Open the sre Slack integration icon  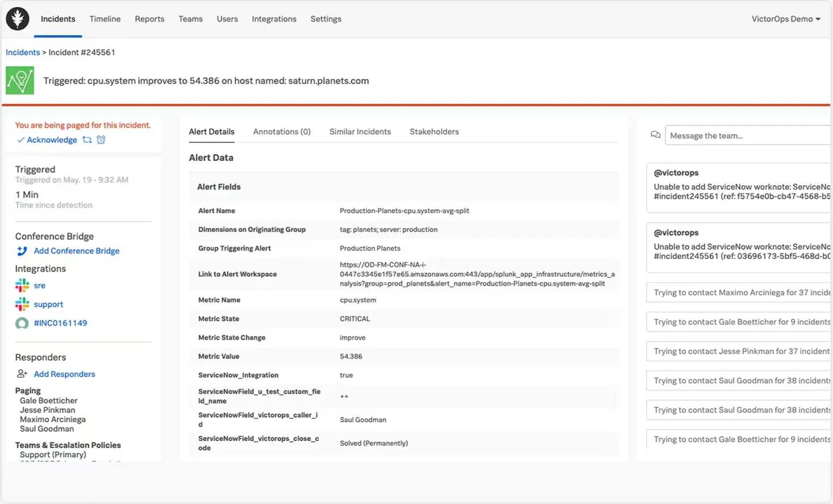21,285
